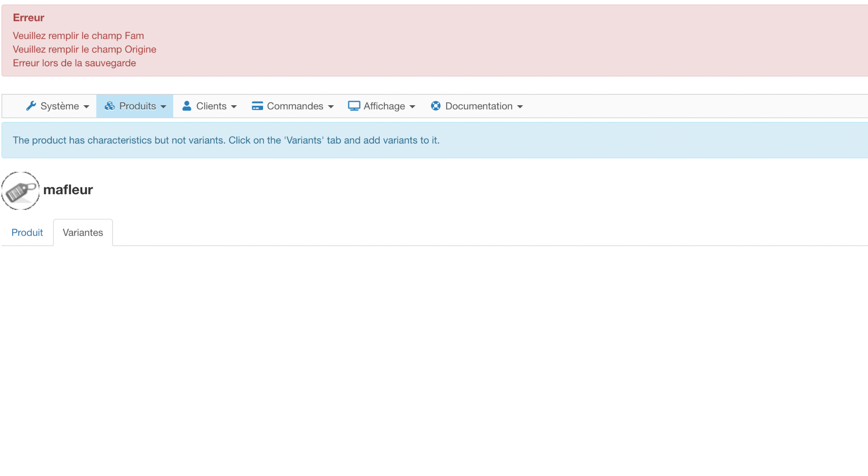
Task: Open the Clients menu
Action: 209,106
